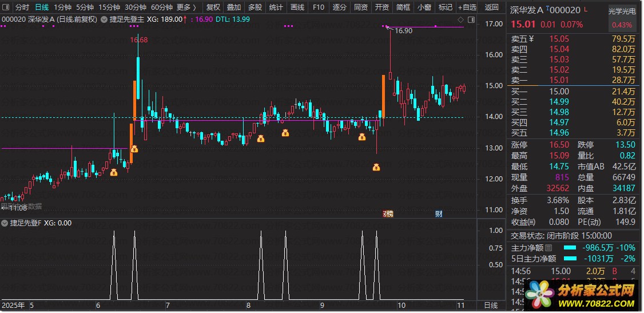The width and height of the screenshot is (644, 313).
Task: Select the 60分钟 period tab
Action: (x=162, y=7)
